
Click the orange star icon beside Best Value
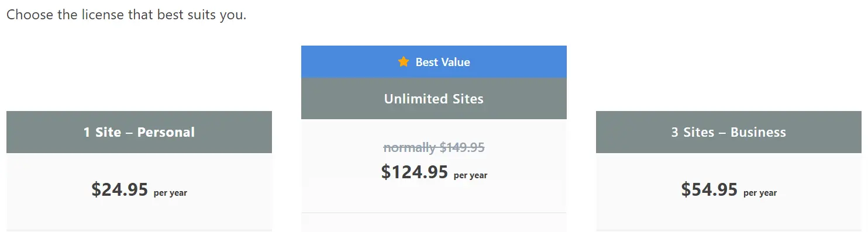(404, 61)
